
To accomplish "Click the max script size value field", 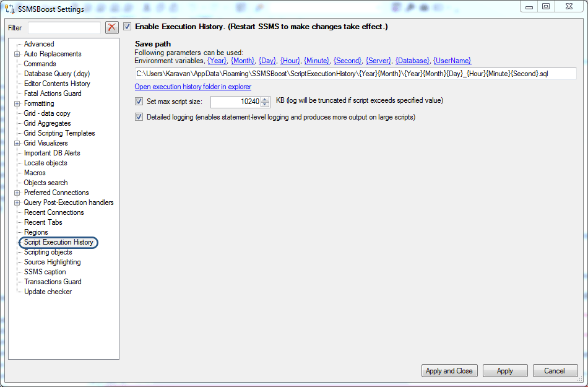I will pyautogui.click(x=235, y=102).
